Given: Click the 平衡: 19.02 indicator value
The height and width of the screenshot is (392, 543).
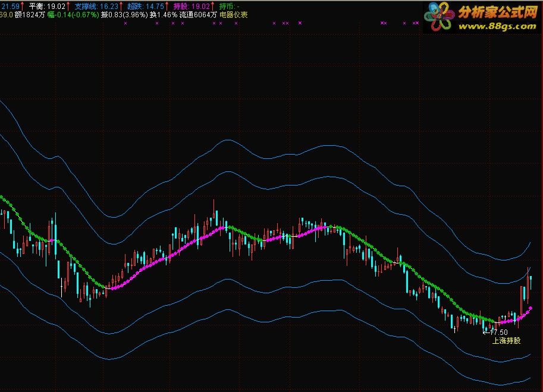Looking at the screenshot, I should coord(48,6).
